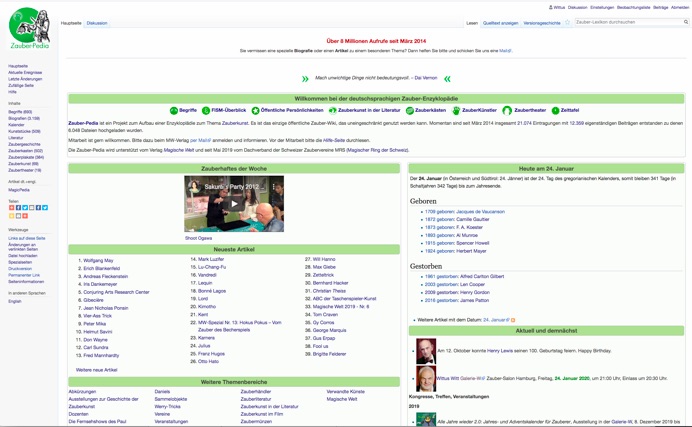Open Aktuelle Ereignisse in the sidebar

25,72
